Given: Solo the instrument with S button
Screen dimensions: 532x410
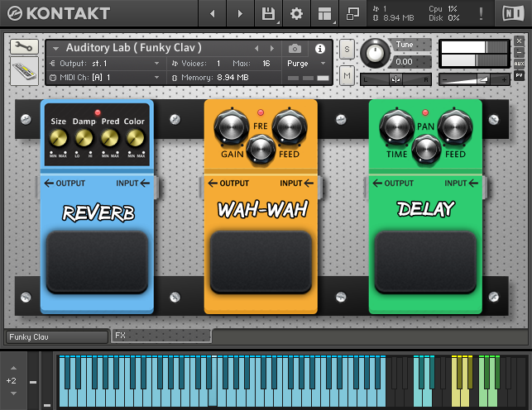Looking at the screenshot, I should (x=347, y=50).
